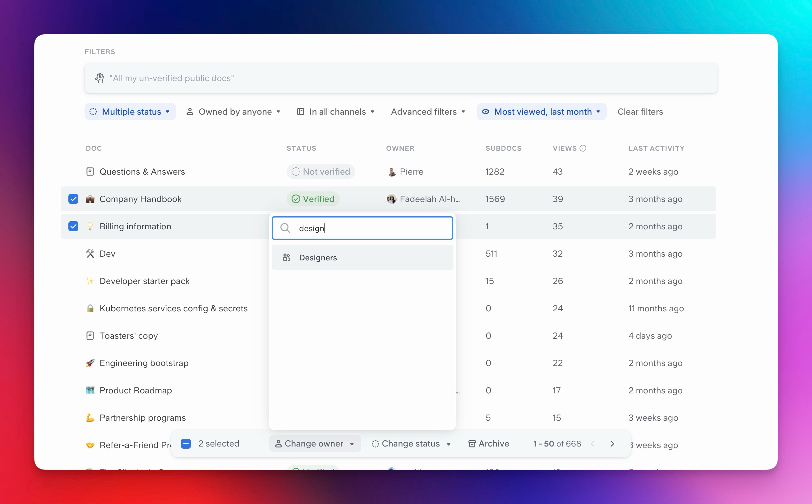Screen dimensions: 812x504
Task: Archive the selected docs
Action: pyautogui.click(x=489, y=444)
